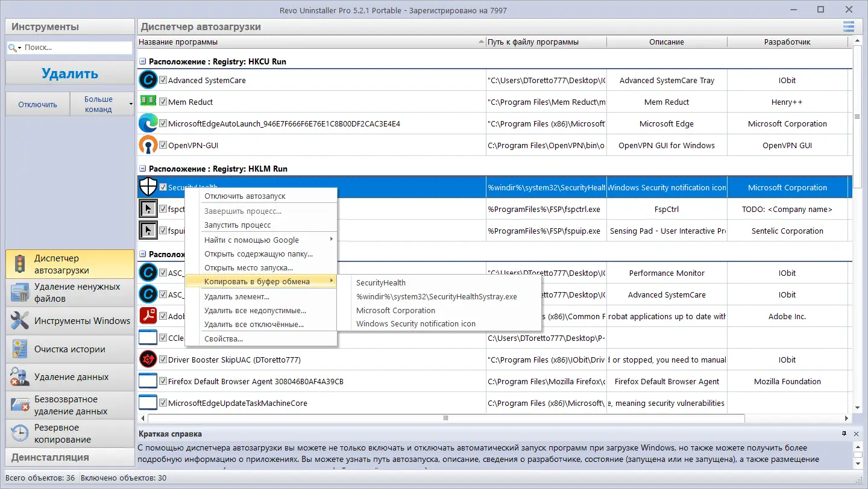Toggle the MicrosoftEdgeUpdateTaskMachineCore checkbox
Screen dimensions: 868x489
pyautogui.click(x=163, y=403)
